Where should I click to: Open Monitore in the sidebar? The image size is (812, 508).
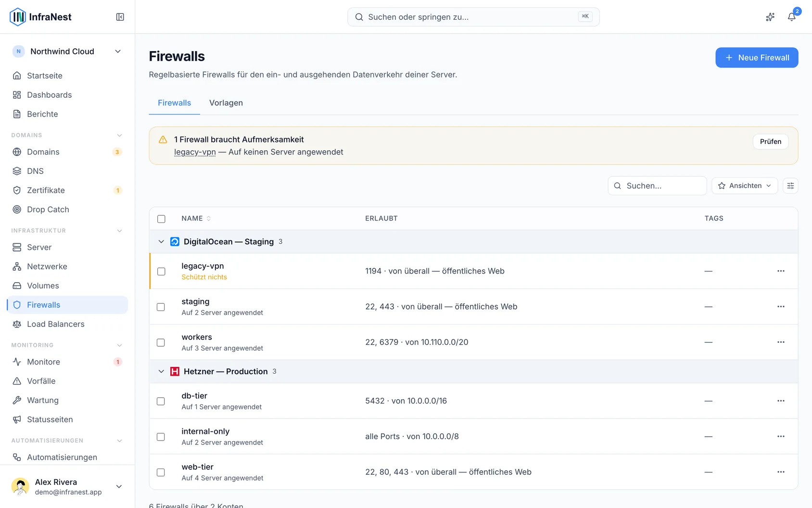[x=67, y=362]
